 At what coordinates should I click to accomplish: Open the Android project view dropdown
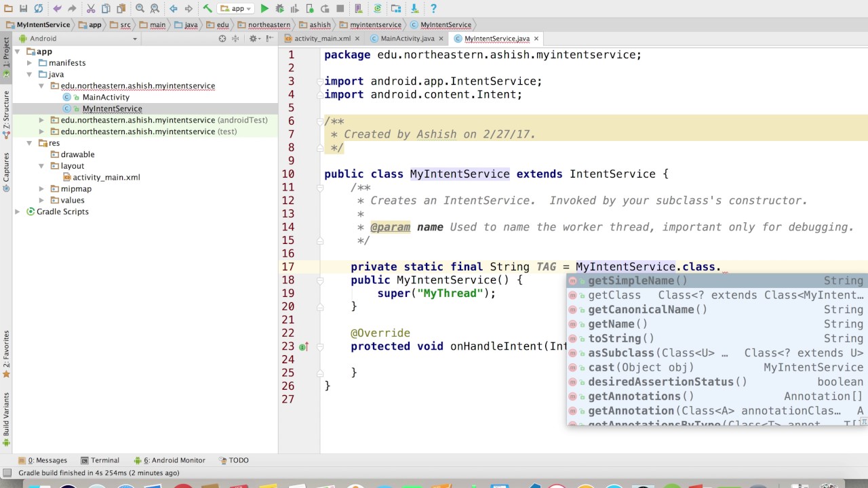point(79,39)
